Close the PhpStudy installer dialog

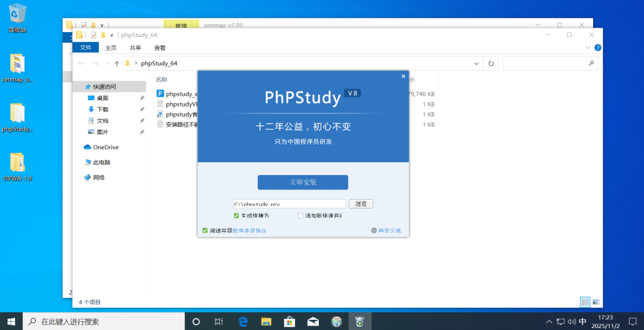403,76
